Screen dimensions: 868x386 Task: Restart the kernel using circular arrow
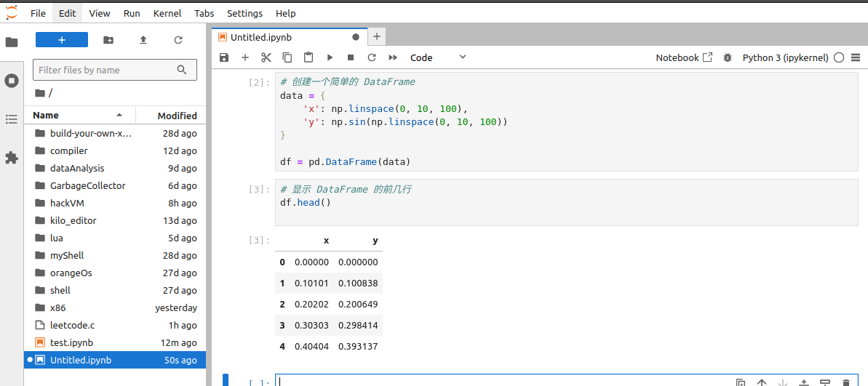coord(372,57)
